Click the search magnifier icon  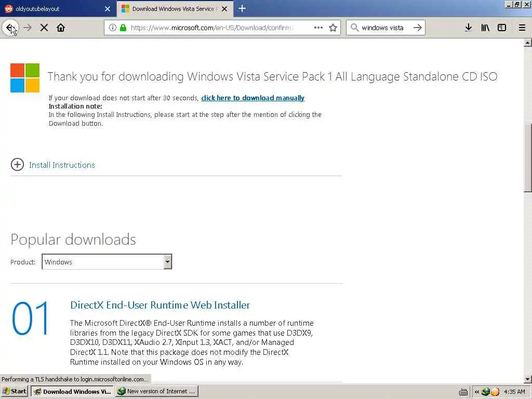click(x=354, y=28)
